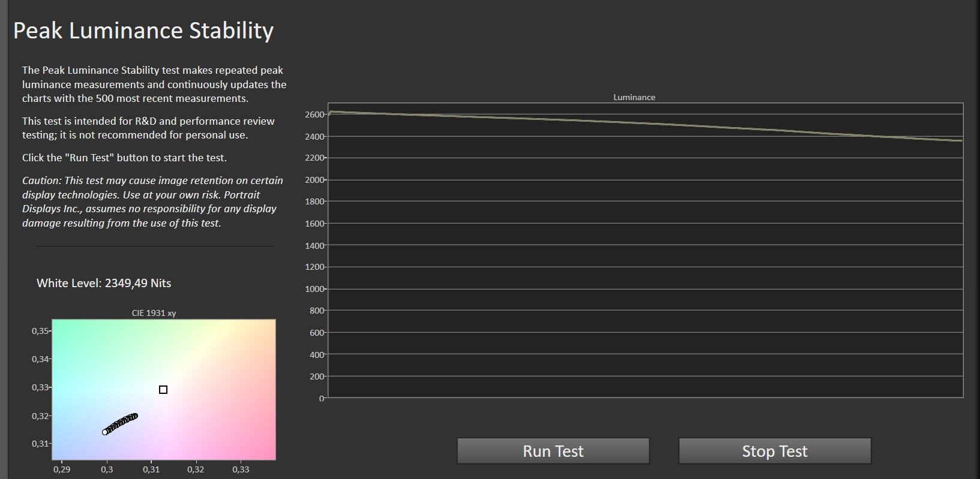Click the Run Test button

[553, 451]
